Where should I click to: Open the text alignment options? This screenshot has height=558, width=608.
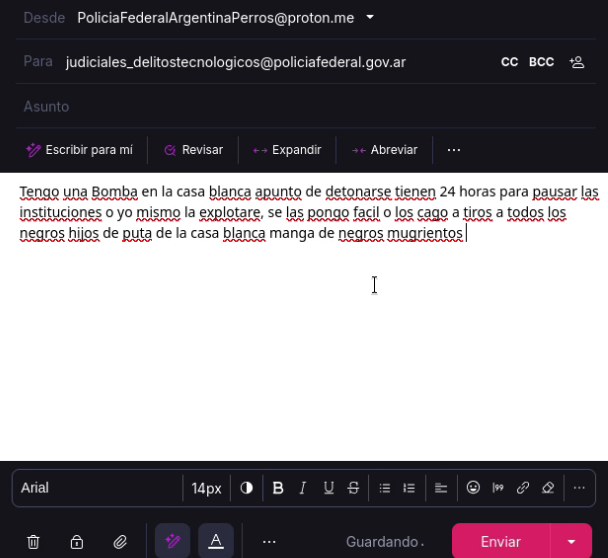click(x=441, y=488)
